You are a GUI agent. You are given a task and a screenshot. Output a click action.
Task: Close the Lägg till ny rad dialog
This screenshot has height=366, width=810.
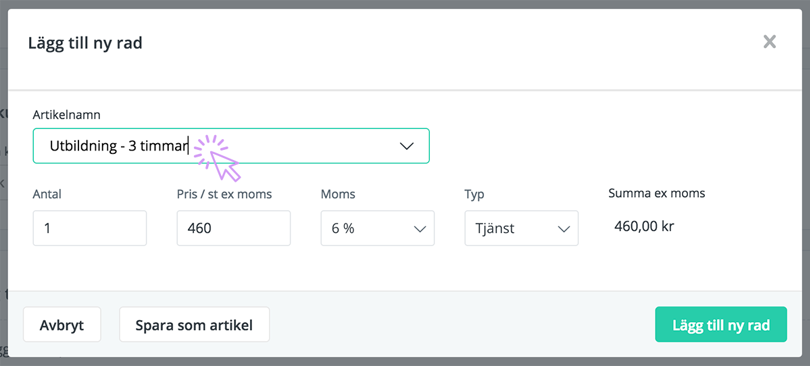(x=770, y=41)
